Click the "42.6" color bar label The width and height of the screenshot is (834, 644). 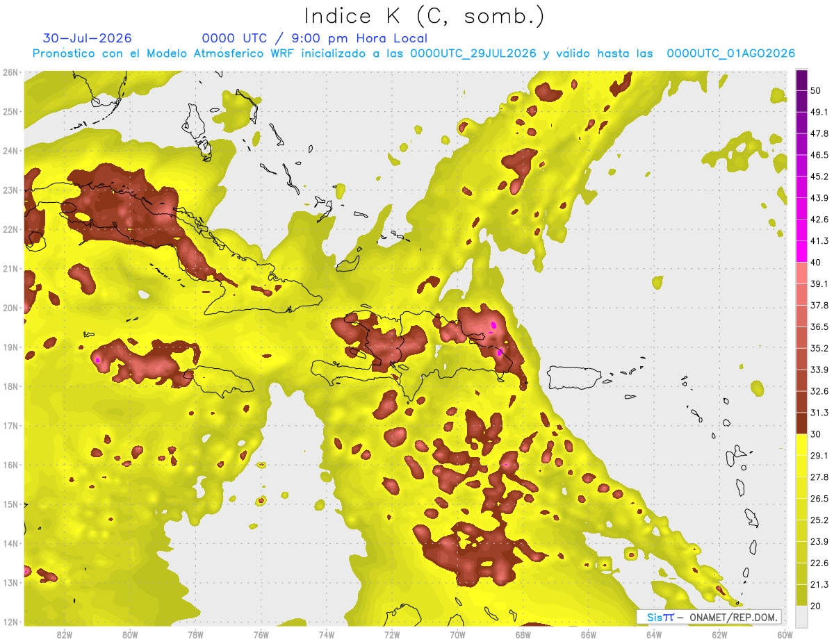point(819,220)
